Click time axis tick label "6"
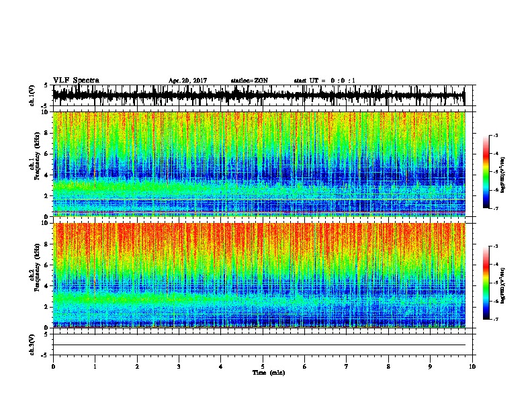532x411 pixels. coord(305,367)
